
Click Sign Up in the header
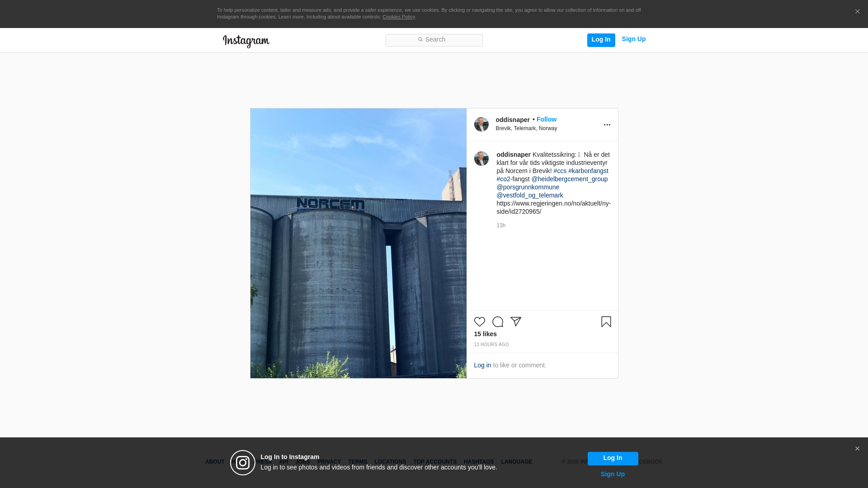(x=633, y=39)
